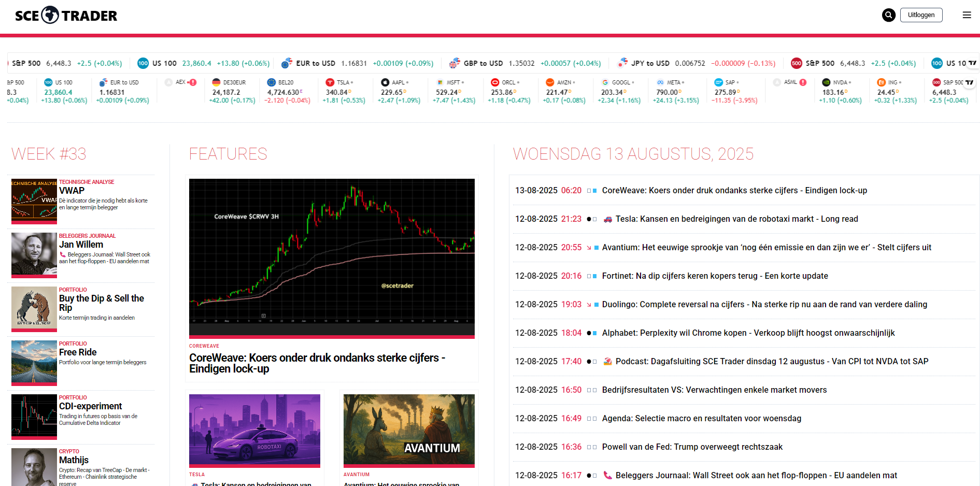Click the GOOGL Google logo icon
Screen dimensions: 980x486
coord(605,82)
